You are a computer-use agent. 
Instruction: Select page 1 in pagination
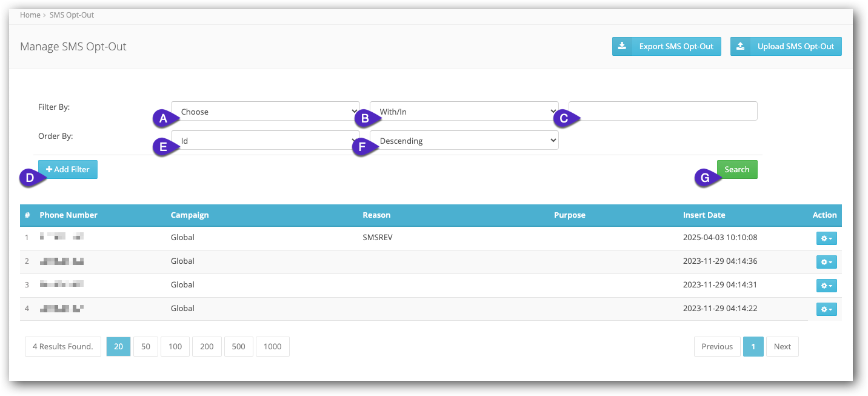753,346
